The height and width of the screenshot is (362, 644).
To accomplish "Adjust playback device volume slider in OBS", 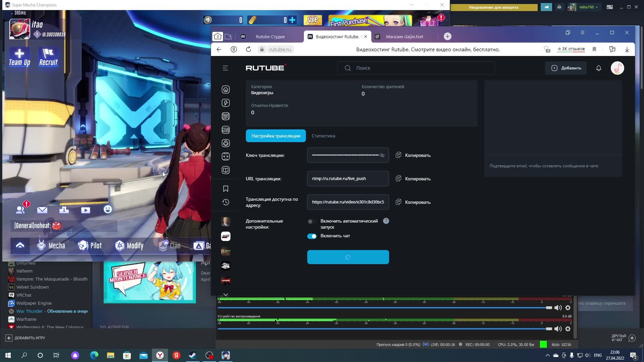I will tap(549, 329).
